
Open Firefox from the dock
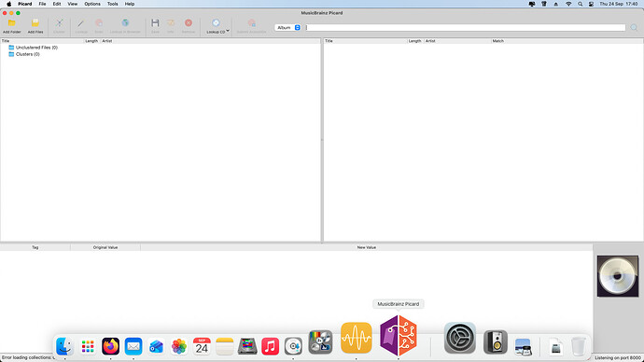[110, 346]
